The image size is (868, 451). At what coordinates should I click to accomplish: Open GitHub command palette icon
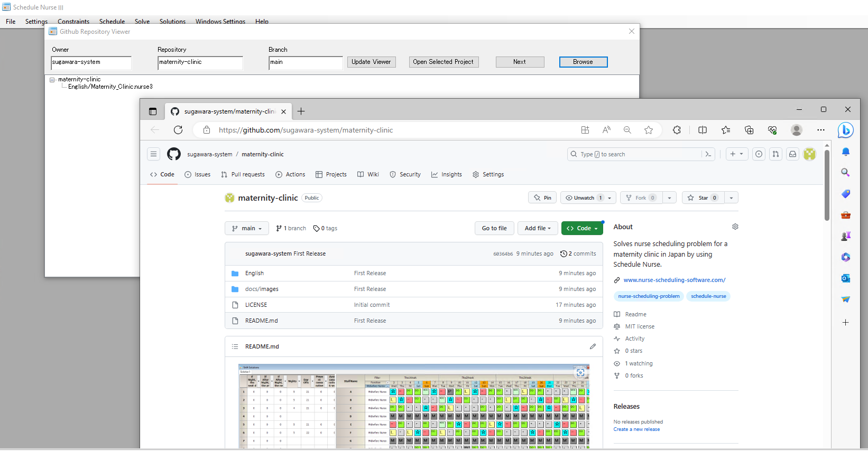tap(708, 154)
